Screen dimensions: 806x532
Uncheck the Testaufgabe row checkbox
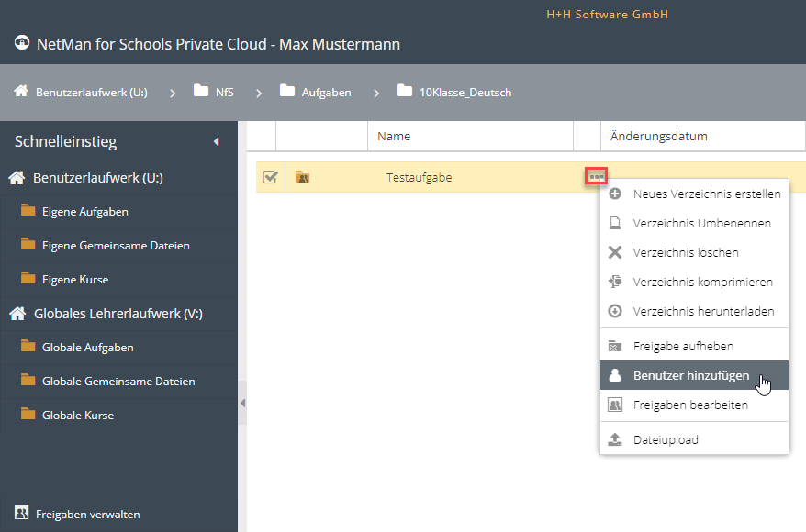click(x=270, y=177)
